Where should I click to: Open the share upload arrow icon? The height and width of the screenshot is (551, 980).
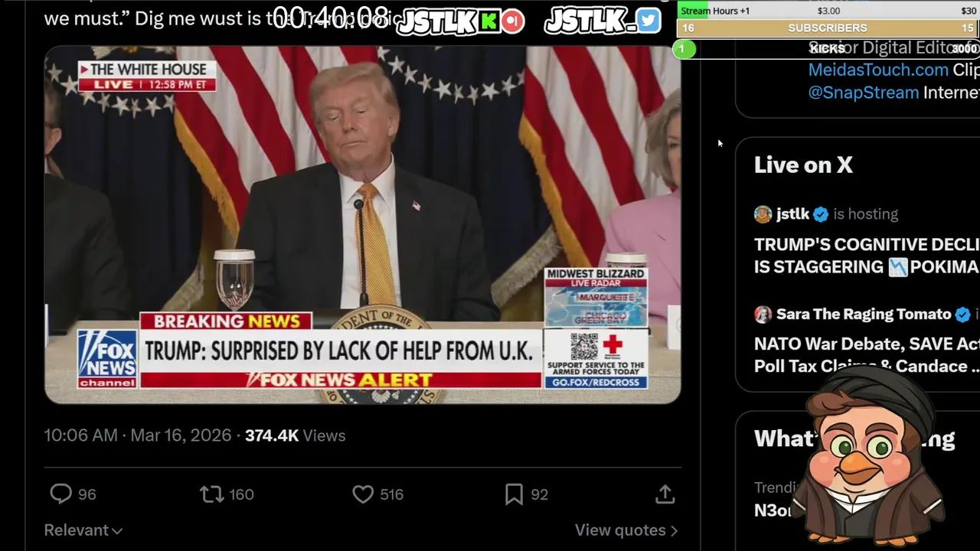coord(665,494)
